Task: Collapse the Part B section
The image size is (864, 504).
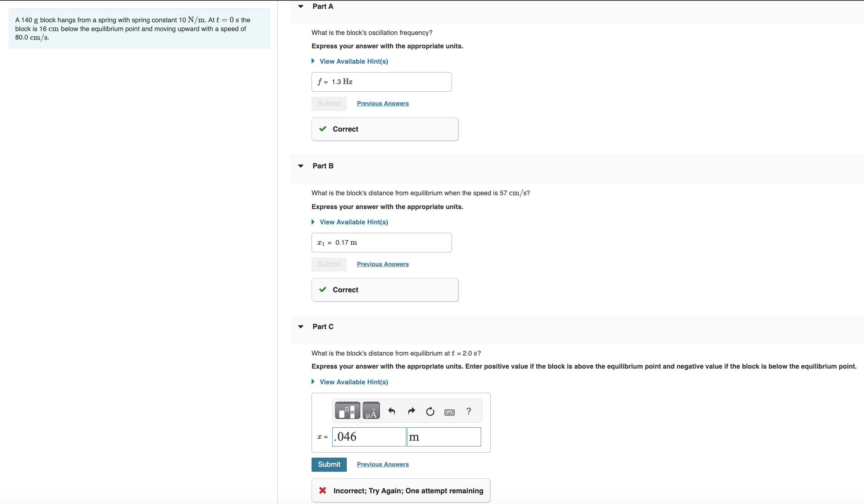Action: (x=301, y=166)
